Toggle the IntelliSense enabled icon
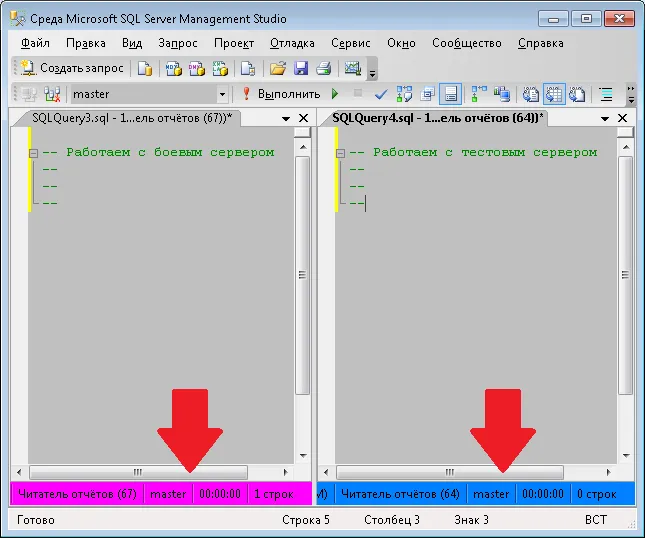Viewport: 645px width, 538px height. pos(450,94)
